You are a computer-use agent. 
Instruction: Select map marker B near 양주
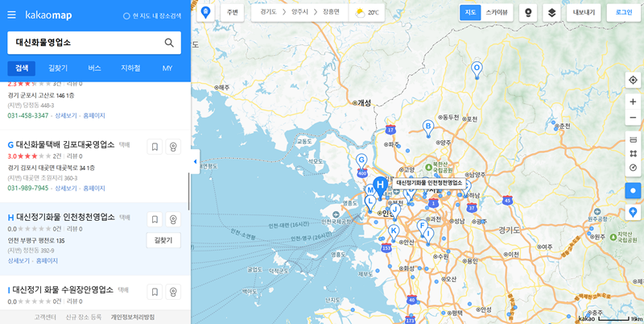pyautogui.click(x=428, y=128)
